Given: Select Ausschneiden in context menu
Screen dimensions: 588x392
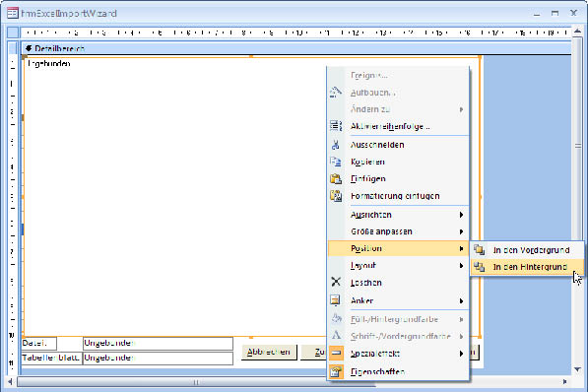Looking at the screenshot, I should click(x=398, y=145).
